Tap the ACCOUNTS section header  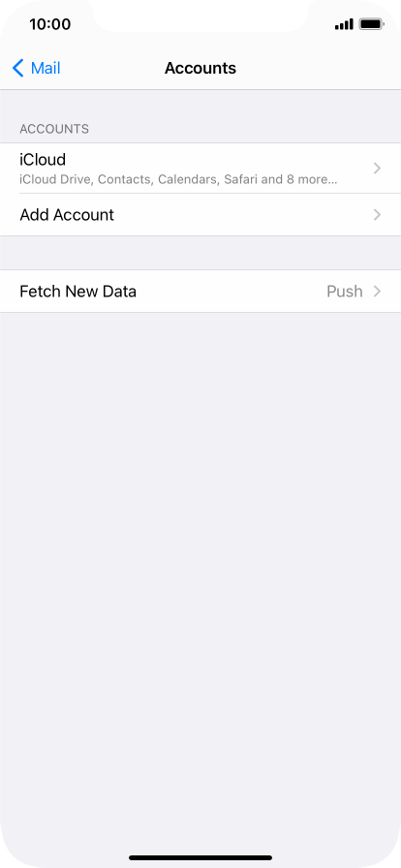coord(54,129)
